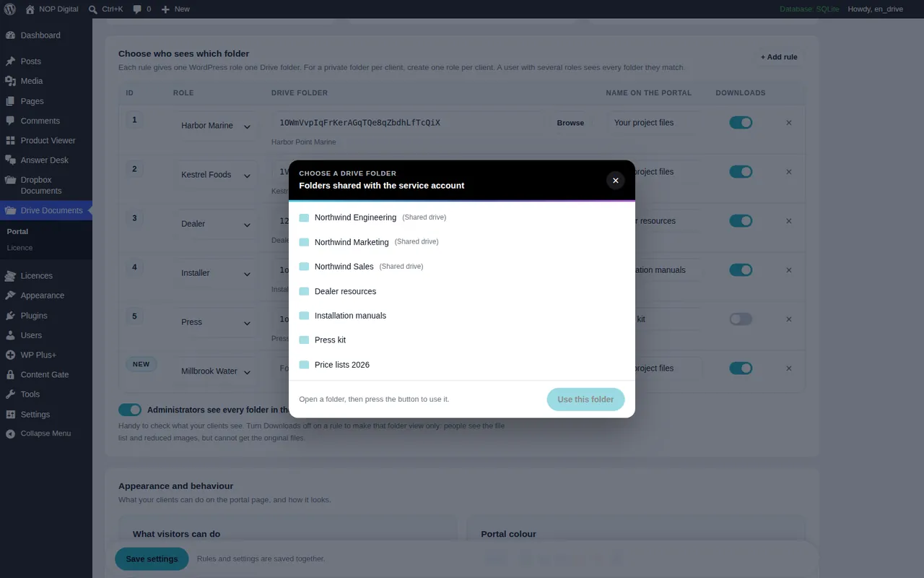Open the Northwind Engineering shared drive
924x578 pixels.
462,217
